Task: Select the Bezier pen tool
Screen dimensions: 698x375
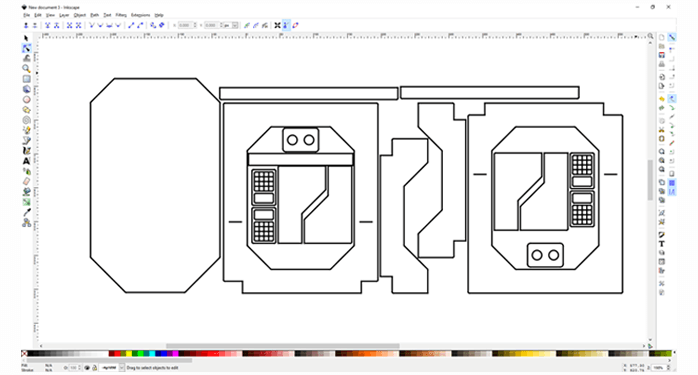Action: (x=26, y=140)
